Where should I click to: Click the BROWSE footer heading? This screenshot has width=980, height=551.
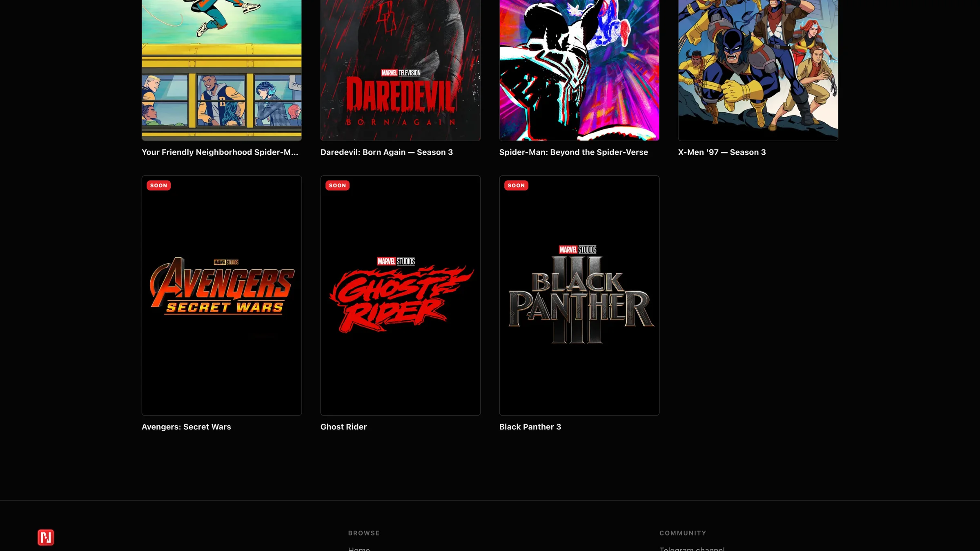(x=364, y=533)
